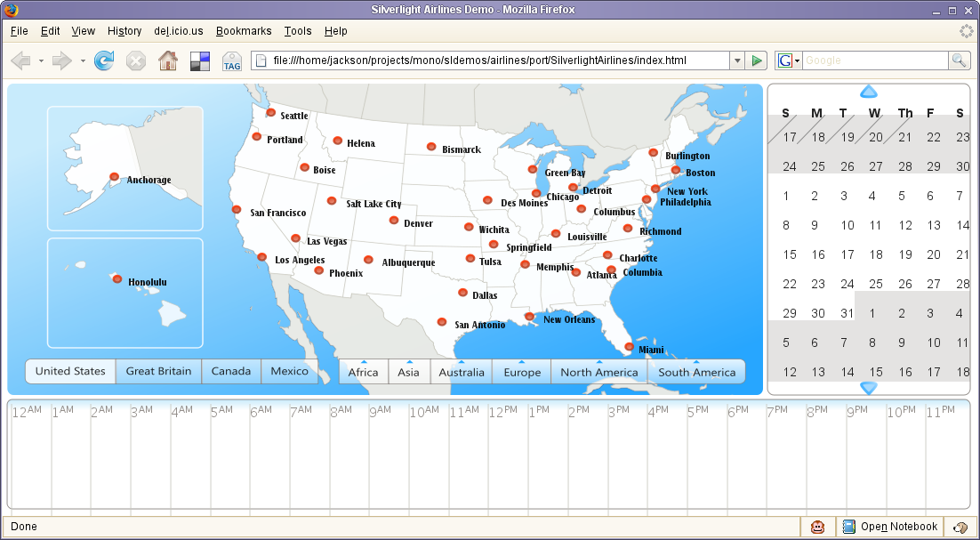Select the Chicago city marker

(x=536, y=193)
